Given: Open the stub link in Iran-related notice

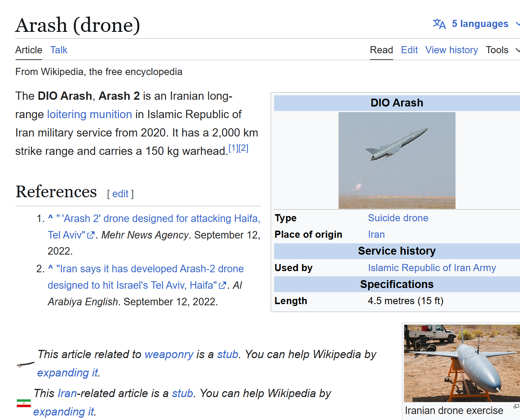Looking at the screenshot, I should pyautogui.click(x=183, y=393).
